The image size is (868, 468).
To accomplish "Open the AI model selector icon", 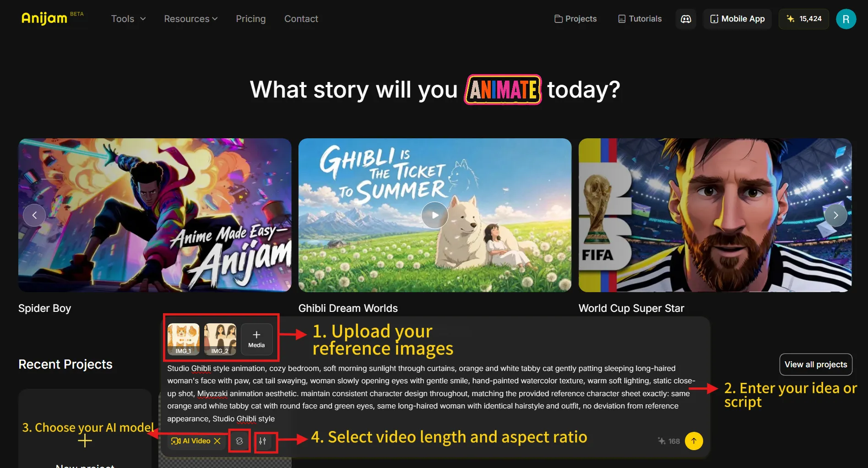I will tap(239, 441).
